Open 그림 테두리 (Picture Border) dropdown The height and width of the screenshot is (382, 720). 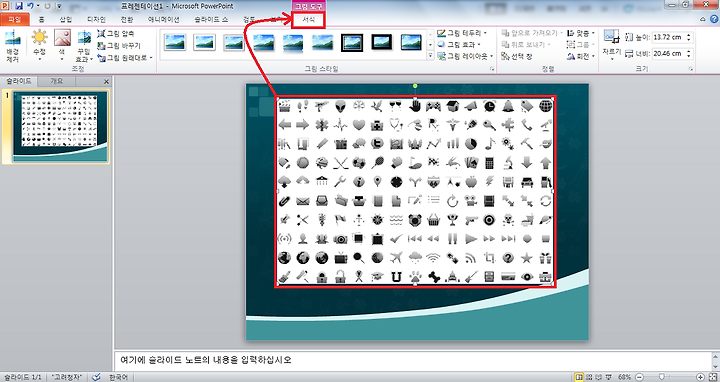tap(461, 33)
